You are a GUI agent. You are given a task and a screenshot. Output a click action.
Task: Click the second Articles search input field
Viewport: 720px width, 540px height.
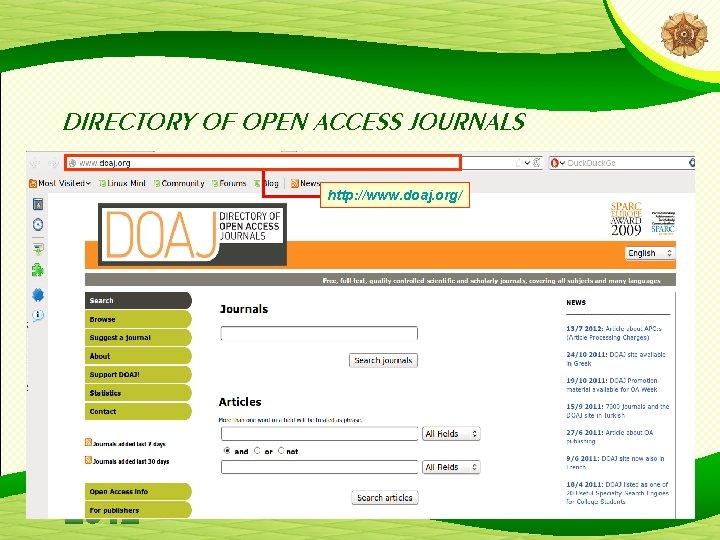[320, 467]
